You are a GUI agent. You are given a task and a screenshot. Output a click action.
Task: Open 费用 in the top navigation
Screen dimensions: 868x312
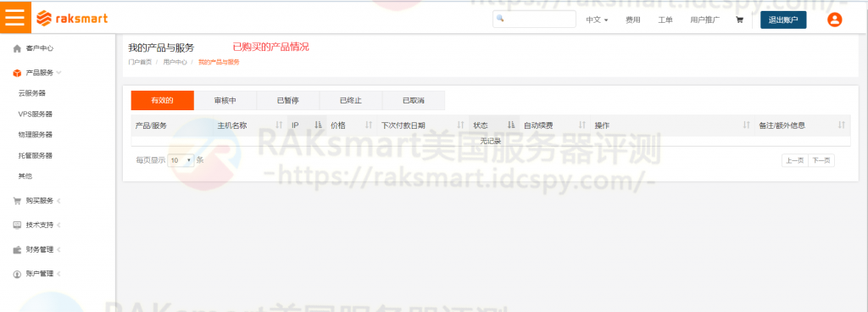tap(632, 19)
